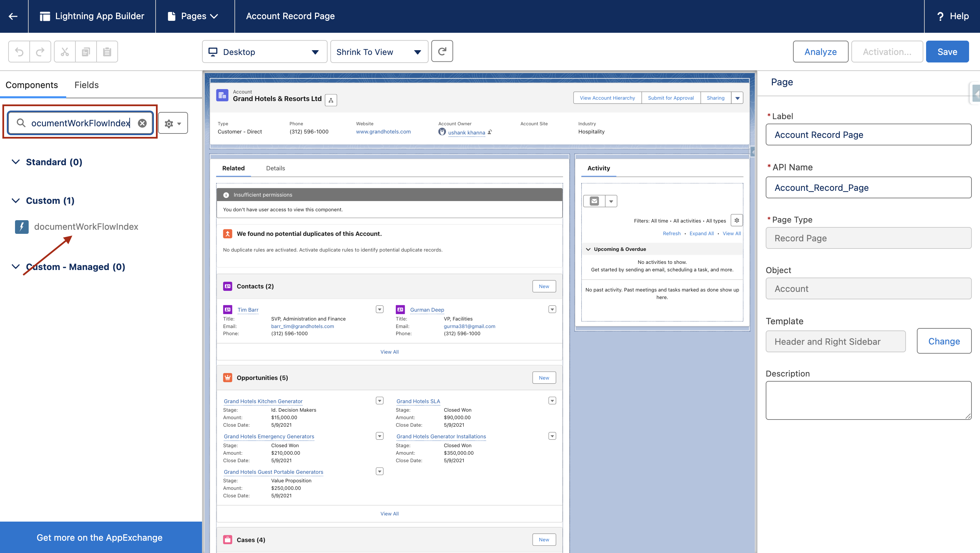Click the page Label input field
This screenshot has width=980, height=553.
(x=868, y=135)
